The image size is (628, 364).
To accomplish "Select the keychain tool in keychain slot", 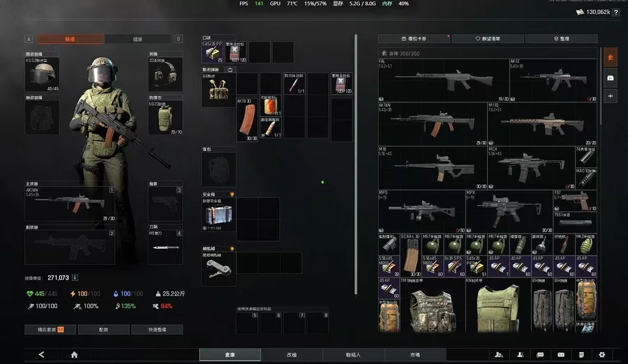I will 218,268.
